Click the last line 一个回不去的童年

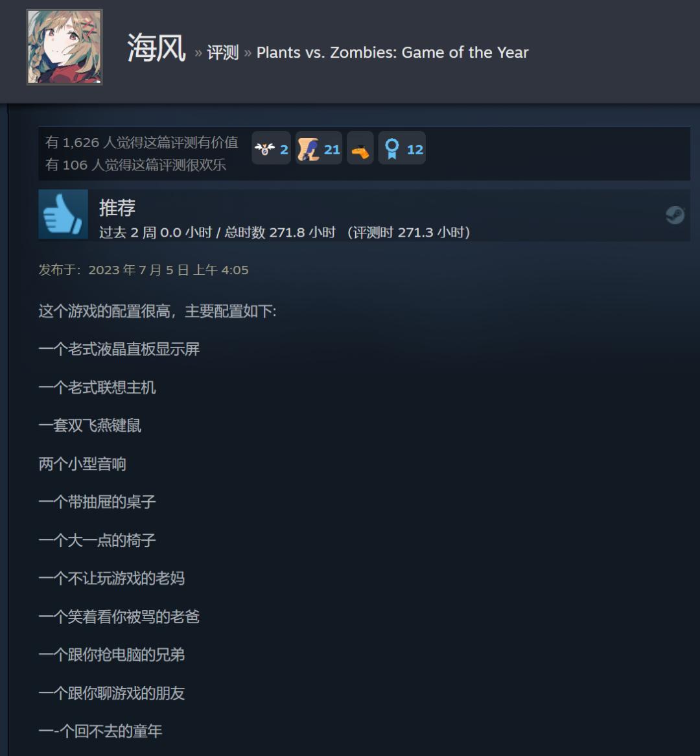[100, 731]
